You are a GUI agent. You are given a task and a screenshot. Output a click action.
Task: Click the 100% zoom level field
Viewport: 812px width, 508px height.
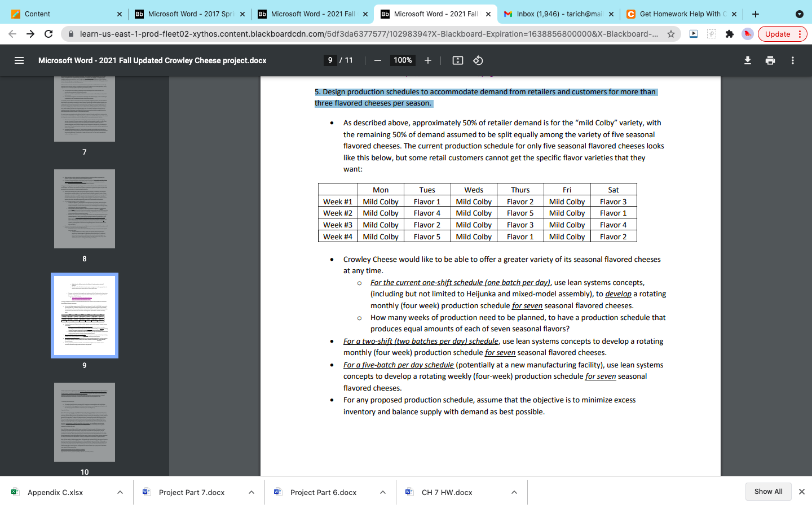tap(403, 60)
